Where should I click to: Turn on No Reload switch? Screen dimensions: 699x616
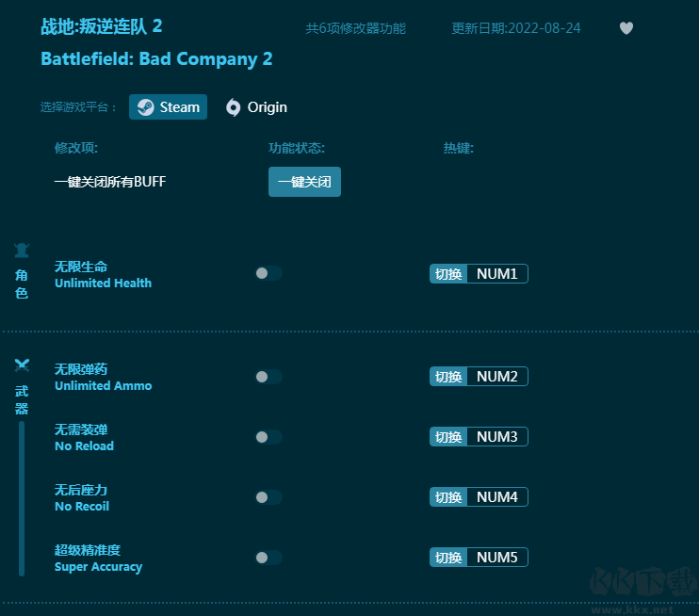point(268,437)
